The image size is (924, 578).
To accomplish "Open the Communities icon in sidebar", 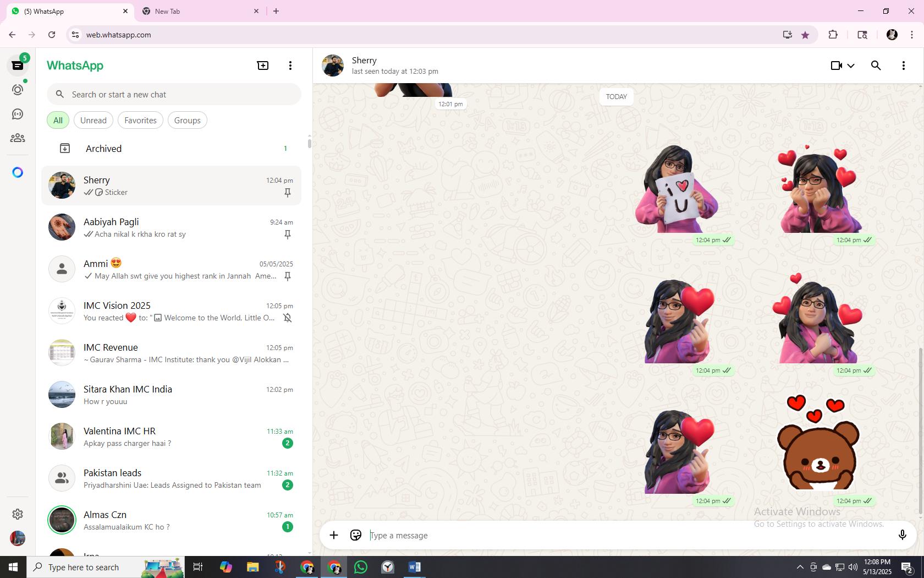I will [x=18, y=138].
